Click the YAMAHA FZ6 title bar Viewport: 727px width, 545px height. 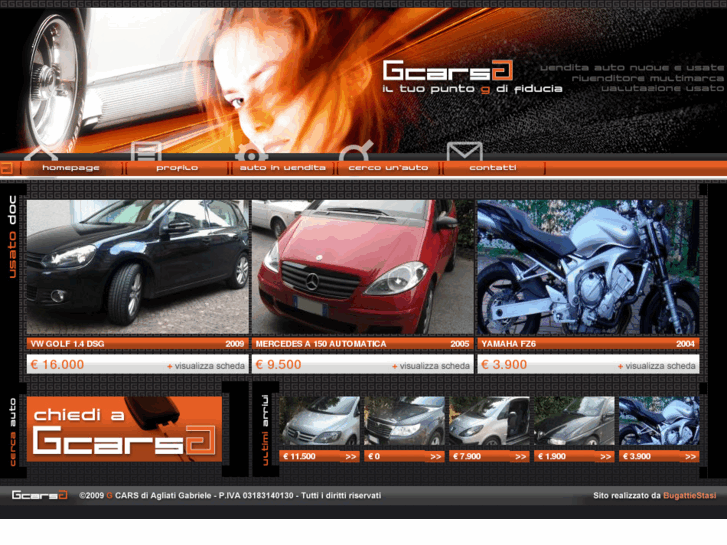click(588, 344)
